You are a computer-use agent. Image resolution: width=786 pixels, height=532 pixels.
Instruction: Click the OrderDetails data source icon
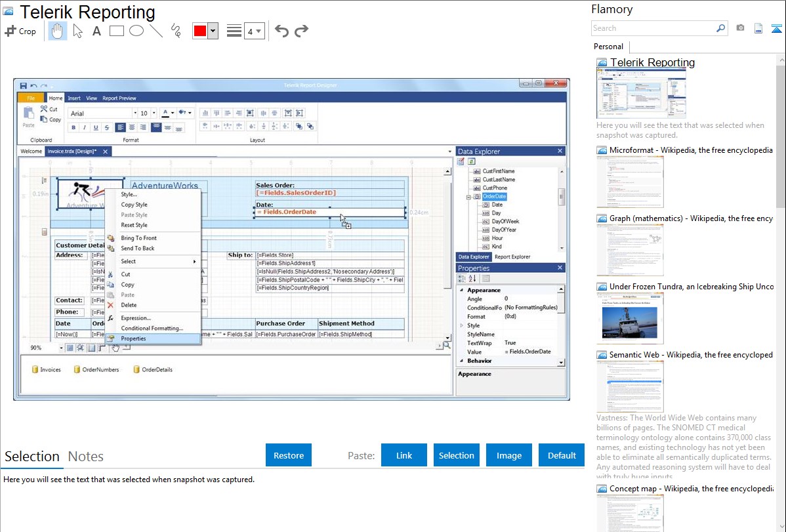coord(136,369)
